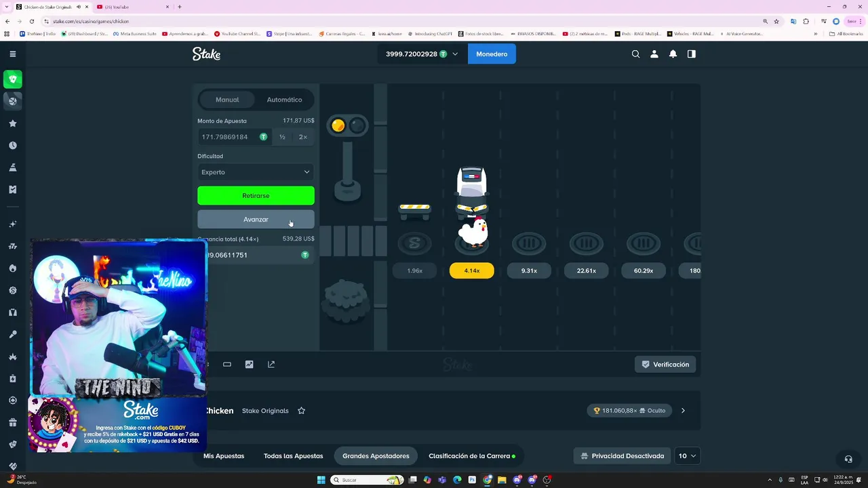Click the highlighted 4.14x multiplier
Viewport: 868px width, 488px height.
pos(472,270)
